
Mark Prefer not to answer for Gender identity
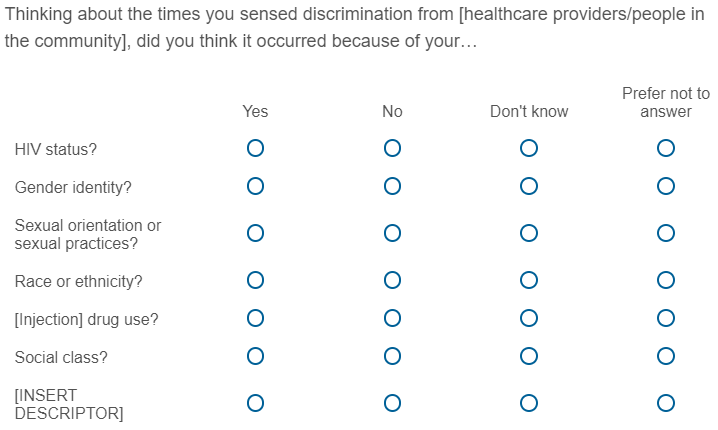[x=666, y=186]
